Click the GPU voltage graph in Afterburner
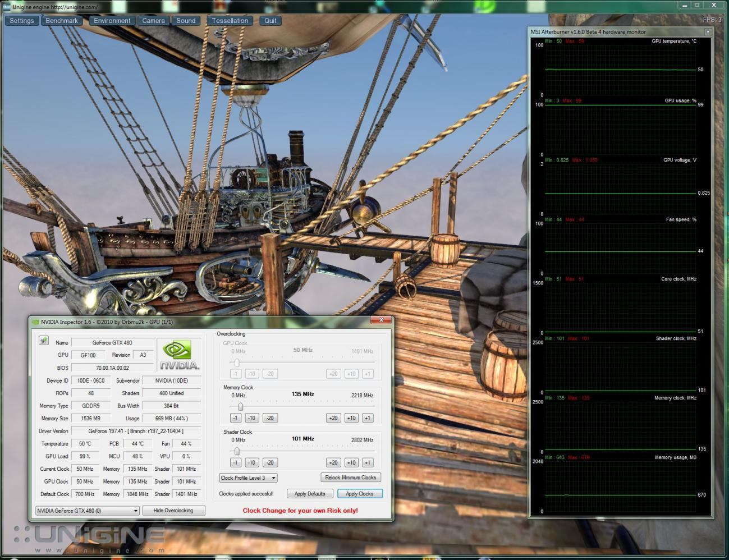This screenshot has height=560, width=729. (x=620, y=189)
